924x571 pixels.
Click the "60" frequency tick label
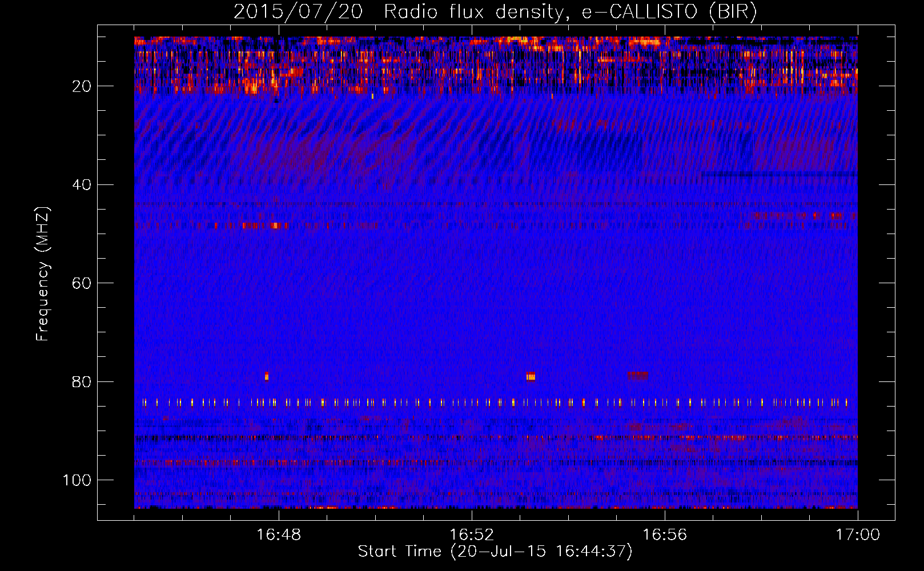click(x=82, y=283)
